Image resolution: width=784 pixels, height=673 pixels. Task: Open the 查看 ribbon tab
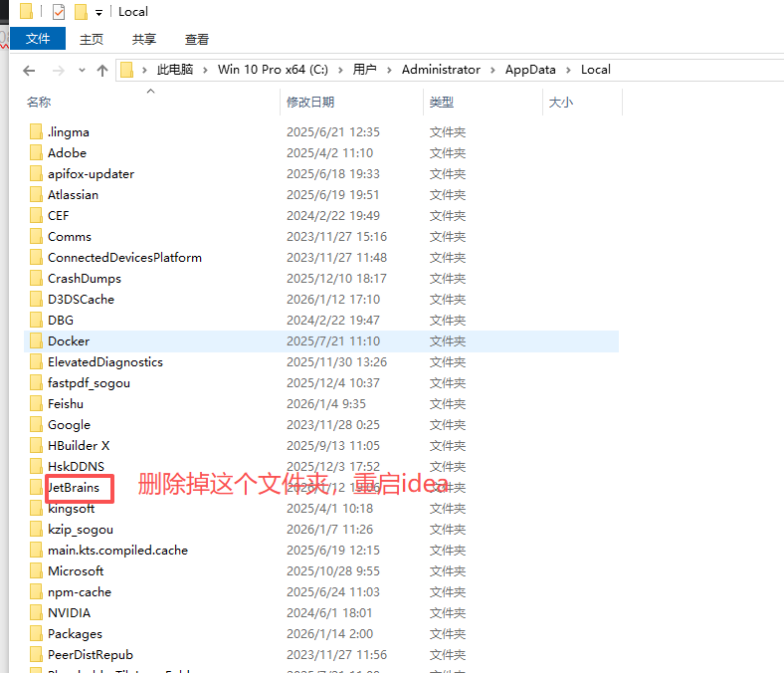coord(197,39)
